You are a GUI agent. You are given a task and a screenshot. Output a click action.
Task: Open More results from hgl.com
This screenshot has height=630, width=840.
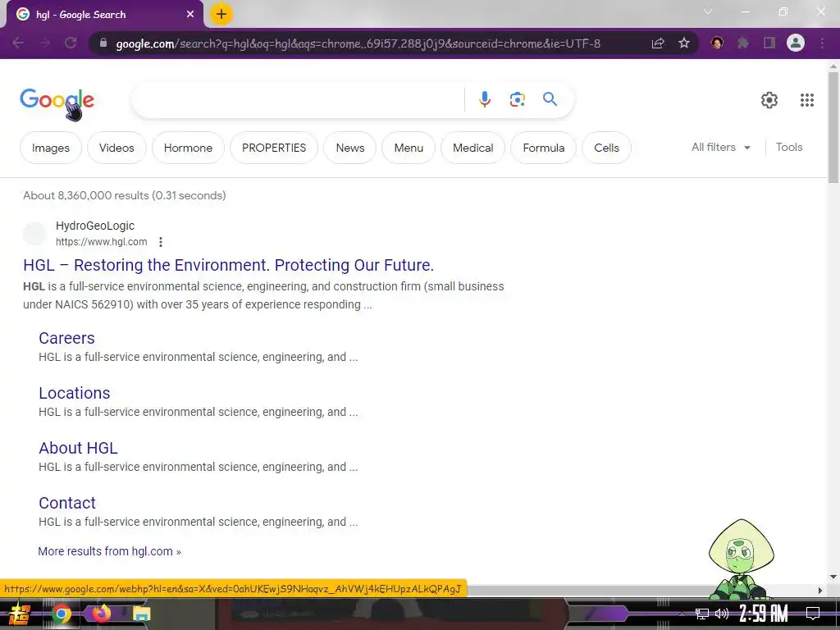tap(109, 551)
